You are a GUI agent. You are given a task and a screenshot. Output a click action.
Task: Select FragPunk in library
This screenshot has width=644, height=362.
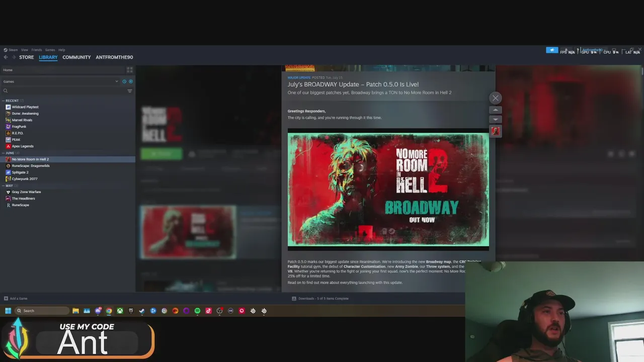click(19, 127)
